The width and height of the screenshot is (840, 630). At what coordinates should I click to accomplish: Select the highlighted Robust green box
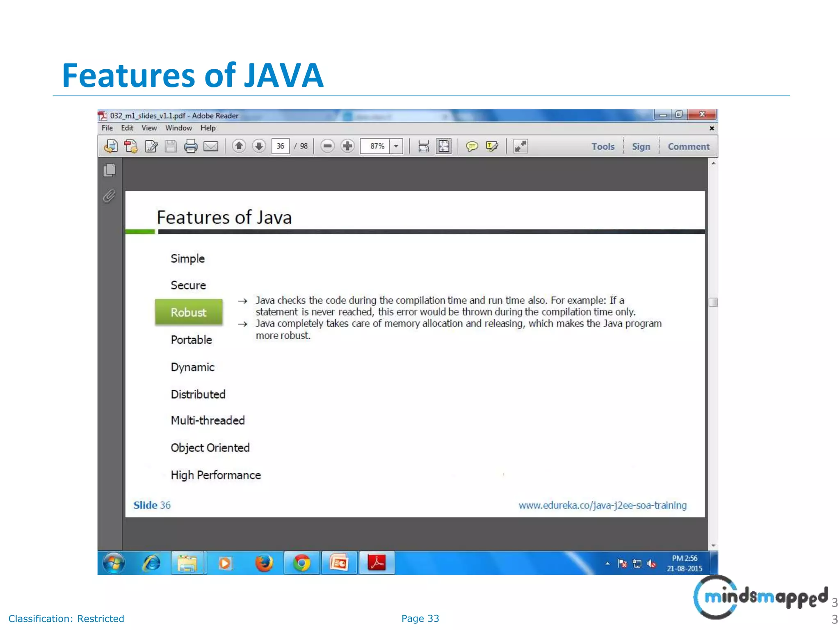pos(189,312)
